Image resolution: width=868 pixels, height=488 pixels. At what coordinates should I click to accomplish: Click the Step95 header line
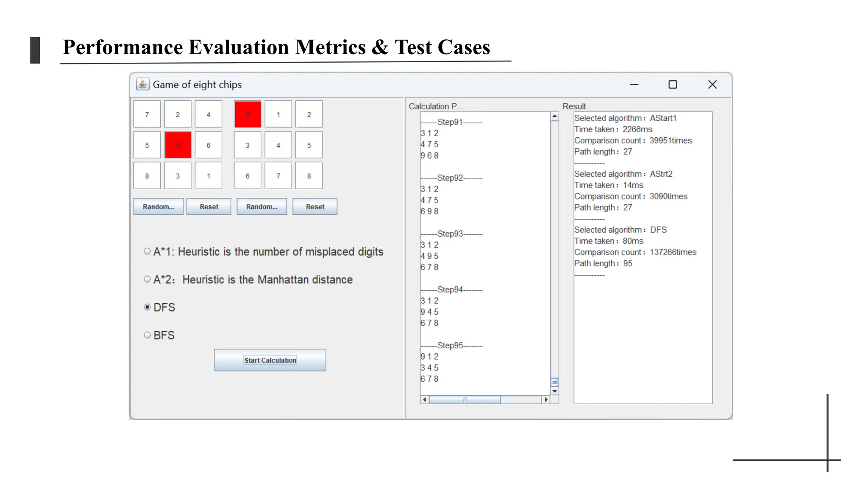click(x=451, y=346)
